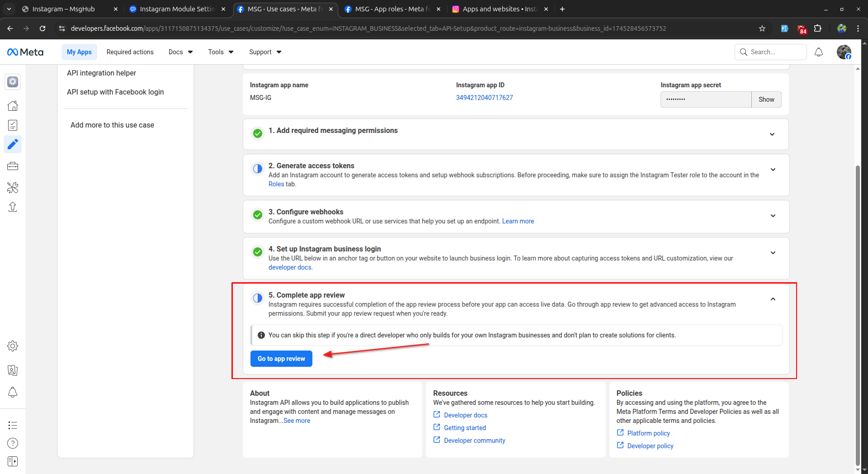
Task: Open the wrench tools icon in sidebar
Action: pyautogui.click(x=13, y=187)
